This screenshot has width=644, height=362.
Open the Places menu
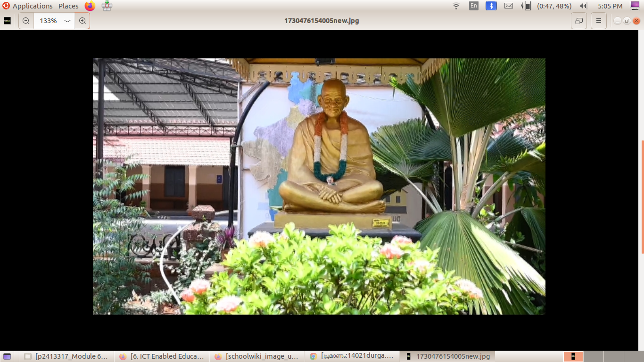tap(68, 6)
